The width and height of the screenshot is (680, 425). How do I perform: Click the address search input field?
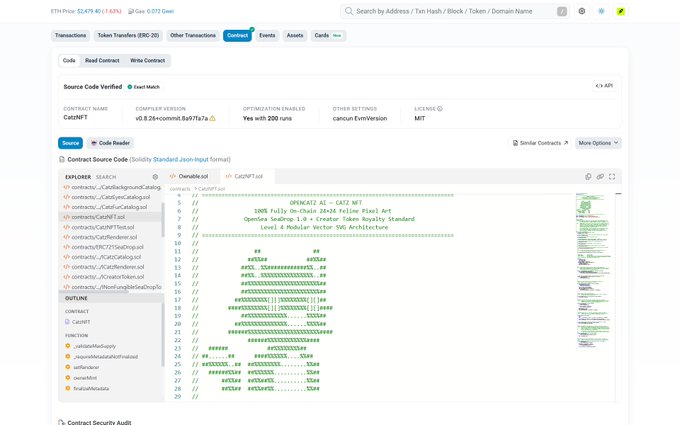tap(455, 11)
